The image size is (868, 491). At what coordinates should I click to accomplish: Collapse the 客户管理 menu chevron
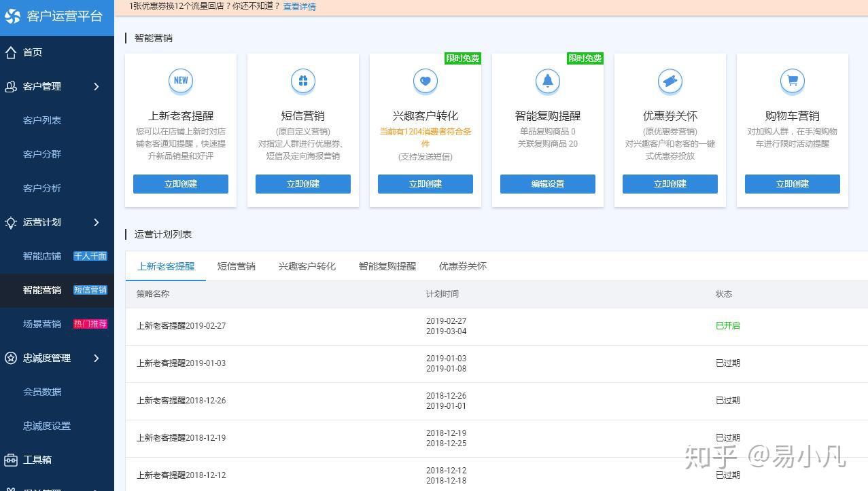point(97,86)
